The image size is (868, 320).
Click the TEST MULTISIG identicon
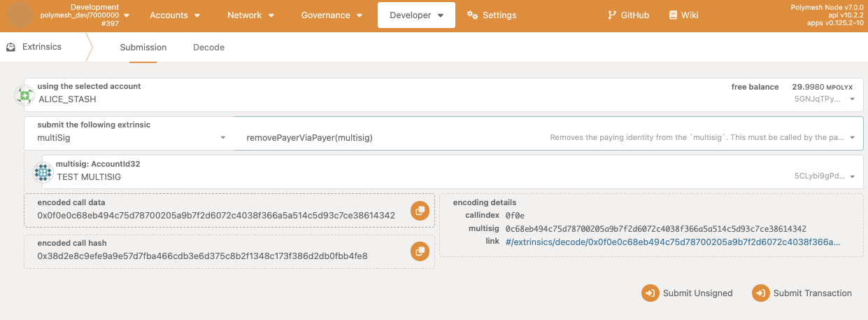[43, 172]
